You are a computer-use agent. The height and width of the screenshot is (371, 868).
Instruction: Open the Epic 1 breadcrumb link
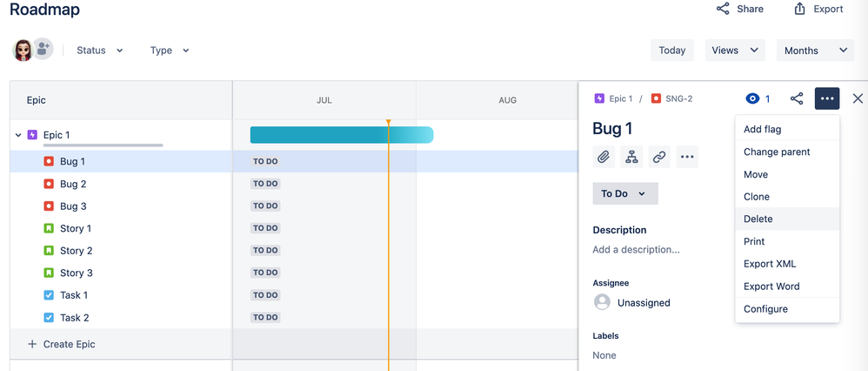click(620, 98)
